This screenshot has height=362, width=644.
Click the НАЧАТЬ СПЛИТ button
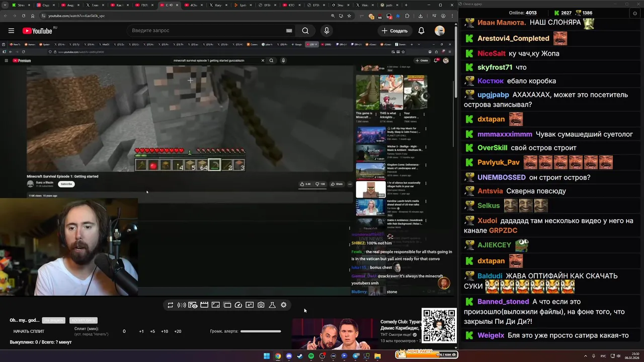point(29,331)
